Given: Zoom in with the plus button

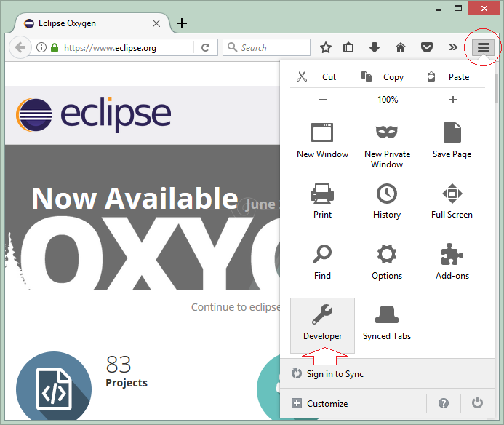Looking at the screenshot, I should tap(452, 100).
